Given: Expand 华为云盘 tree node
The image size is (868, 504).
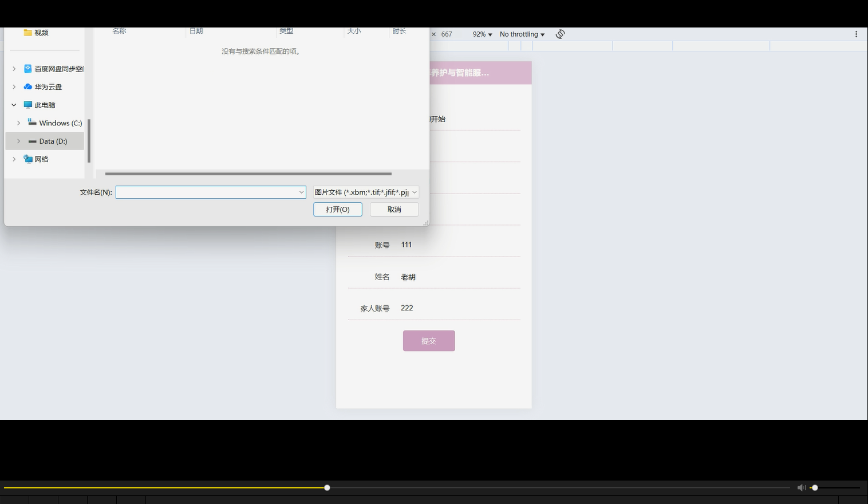Looking at the screenshot, I should click(14, 87).
